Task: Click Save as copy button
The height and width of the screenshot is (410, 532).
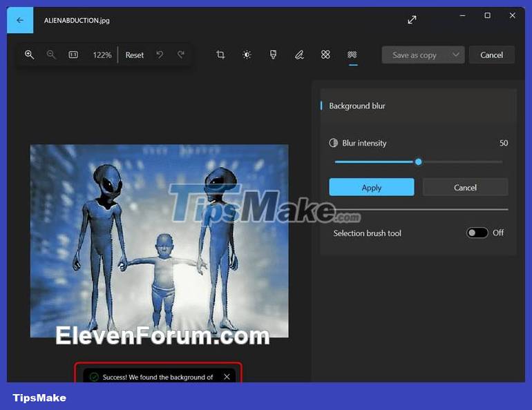Action: click(x=414, y=55)
